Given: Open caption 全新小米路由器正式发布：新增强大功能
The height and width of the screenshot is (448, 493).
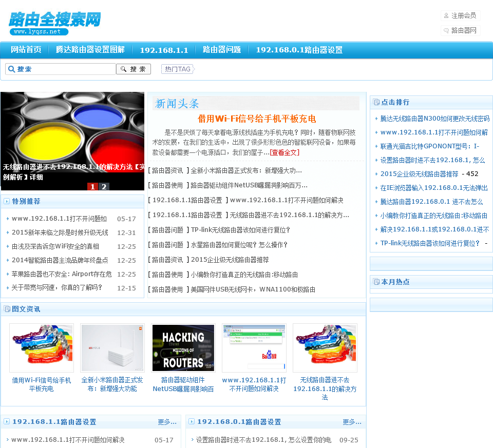Looking at the screenshot, I should point(112,384).
